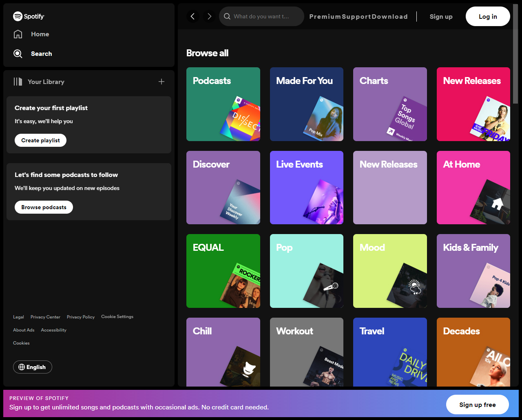Click the Browse all heading

click(207, 53)
